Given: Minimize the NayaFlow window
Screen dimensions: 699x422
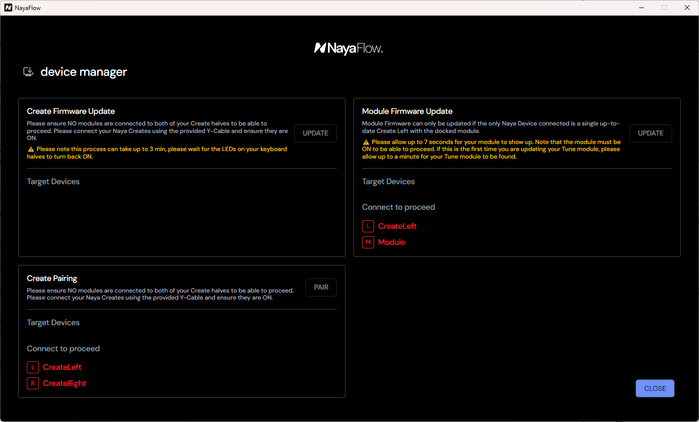Looking at the screenshot, I should click(641, 8).
